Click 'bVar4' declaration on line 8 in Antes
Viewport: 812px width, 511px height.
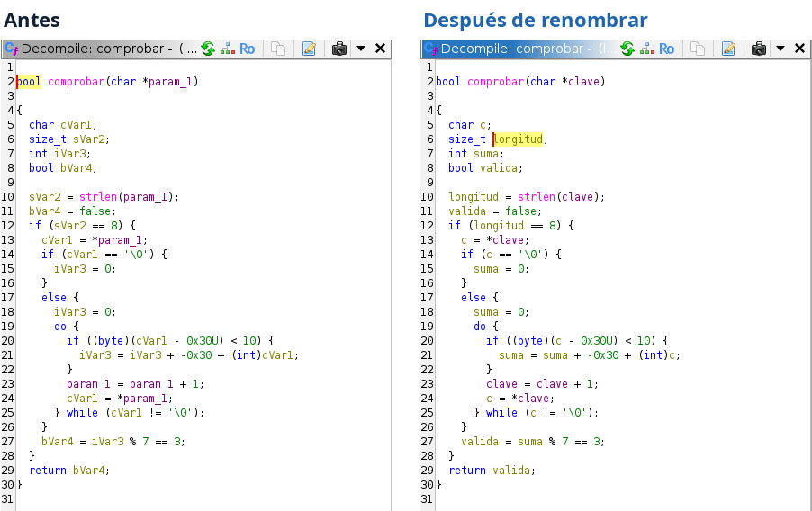(x=77, y=168)
